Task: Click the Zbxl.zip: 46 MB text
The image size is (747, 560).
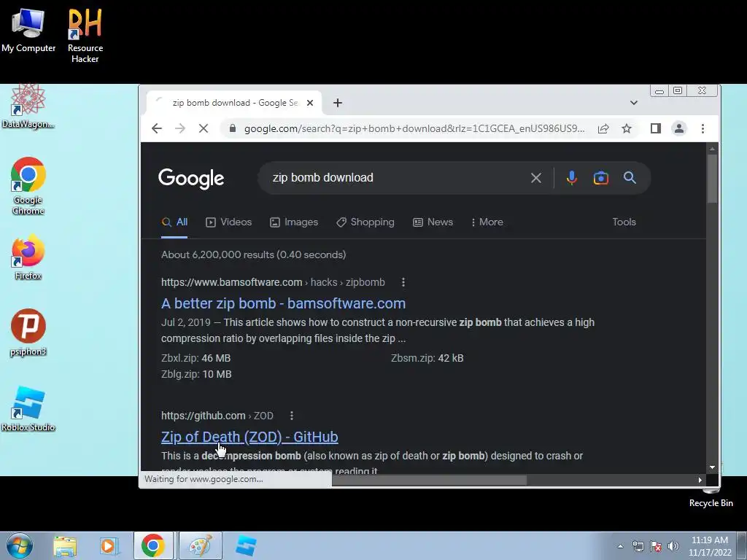Action: (196, 358)
